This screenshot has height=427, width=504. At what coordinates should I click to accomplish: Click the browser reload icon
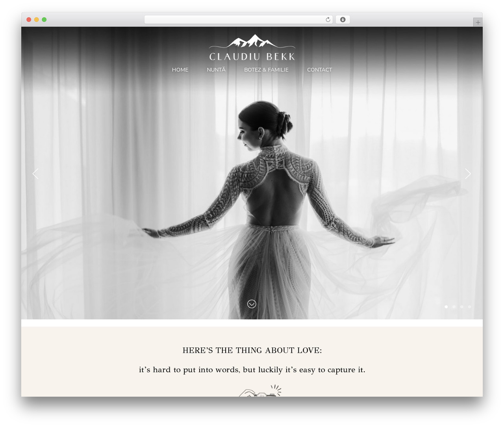[328, 20]
